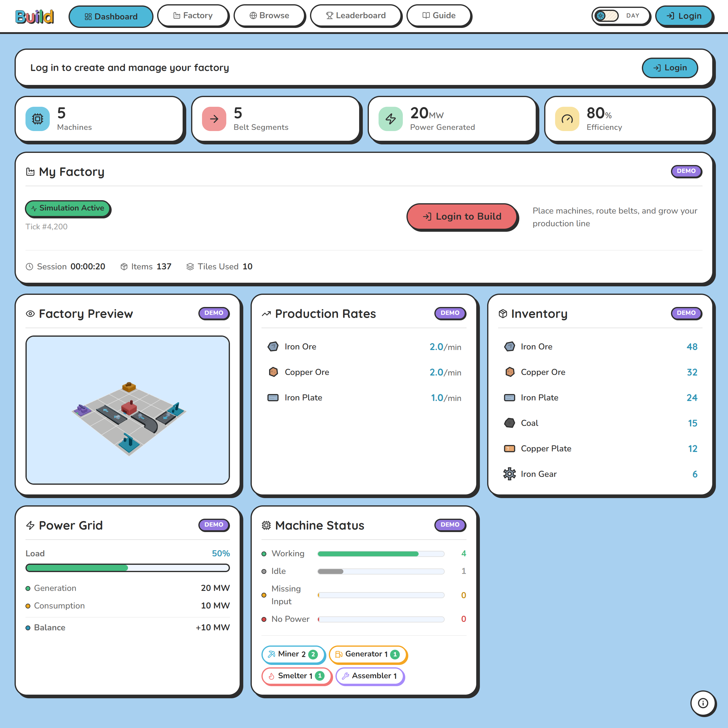This screenshot has width=728, height=728.
Task: Open the DEMO badge on My Factory panel
Action: coord(686,171)
